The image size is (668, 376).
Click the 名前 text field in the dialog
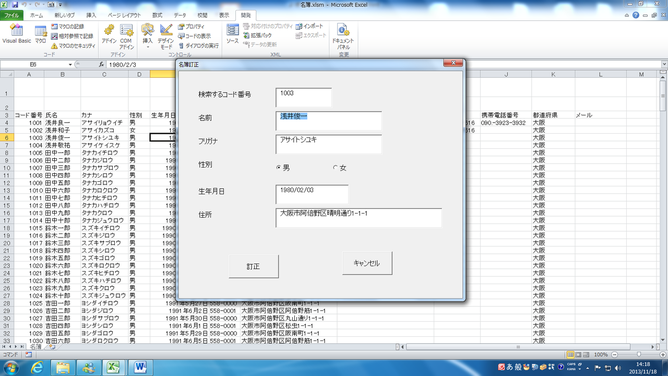328,121
